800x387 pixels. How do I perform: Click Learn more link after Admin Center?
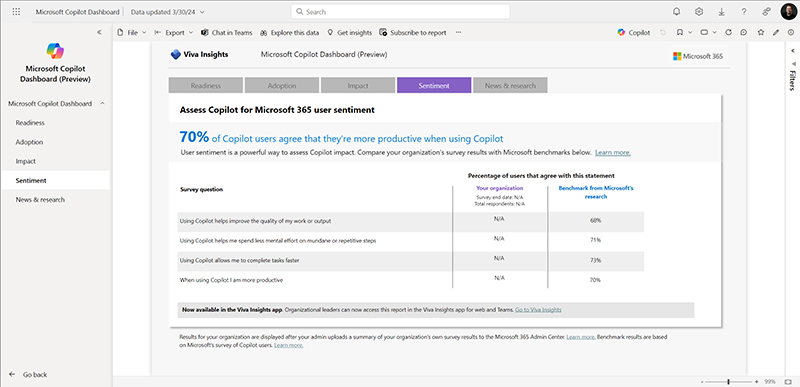[x=580, y=337]
